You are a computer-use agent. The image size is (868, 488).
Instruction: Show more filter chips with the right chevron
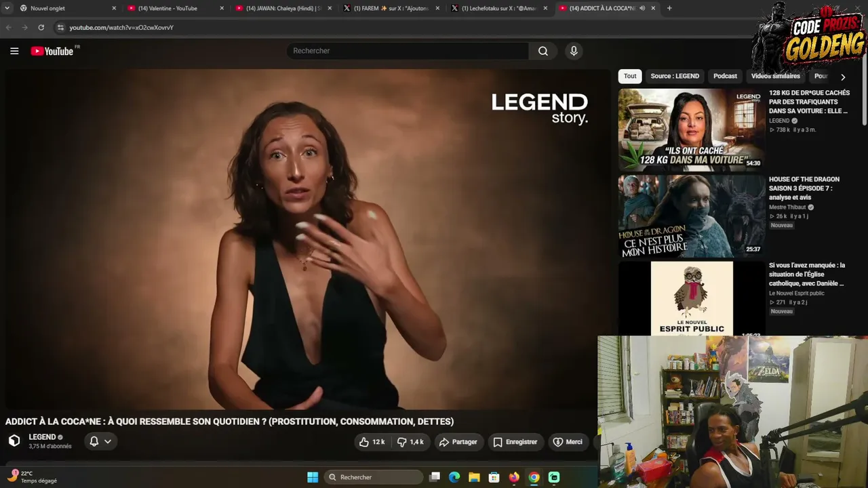tap(843, 77)
